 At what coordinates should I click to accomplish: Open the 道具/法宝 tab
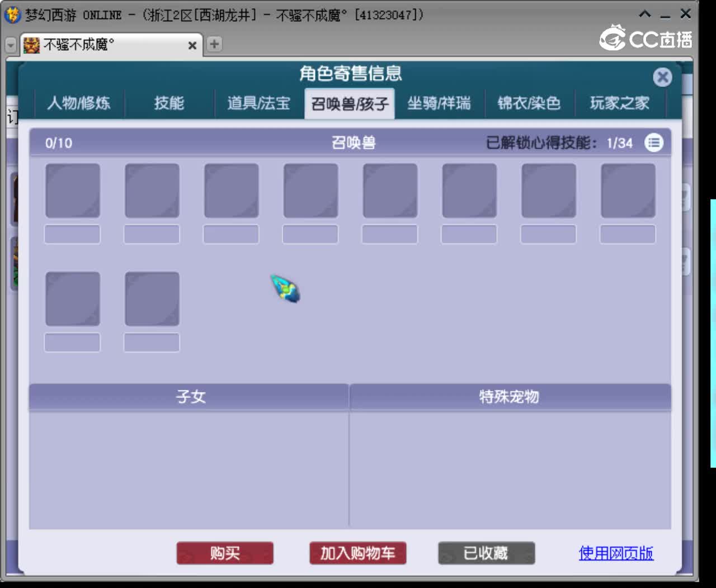(259, 103)
